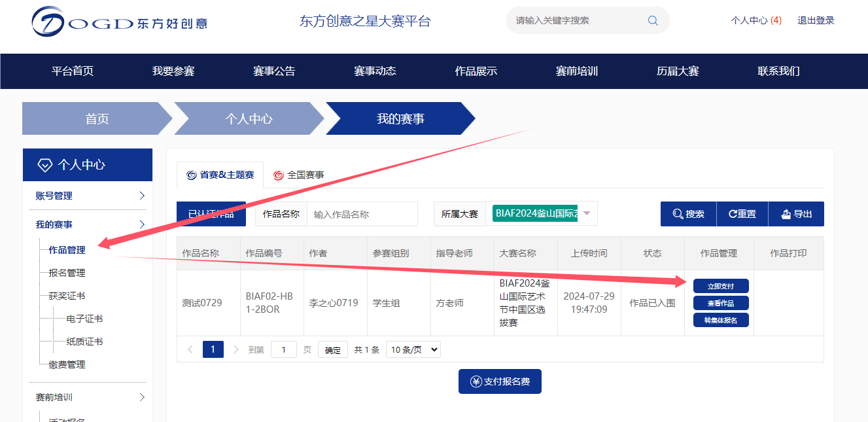The image size is (868, 422).
Task: Select 电子证书 in the sidebar tree
Action: 84,319
